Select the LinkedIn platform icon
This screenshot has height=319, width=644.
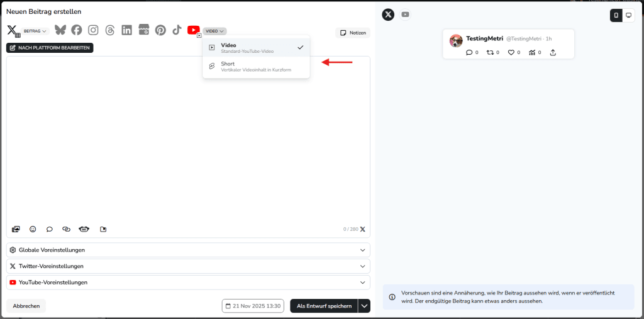(127, 30)
